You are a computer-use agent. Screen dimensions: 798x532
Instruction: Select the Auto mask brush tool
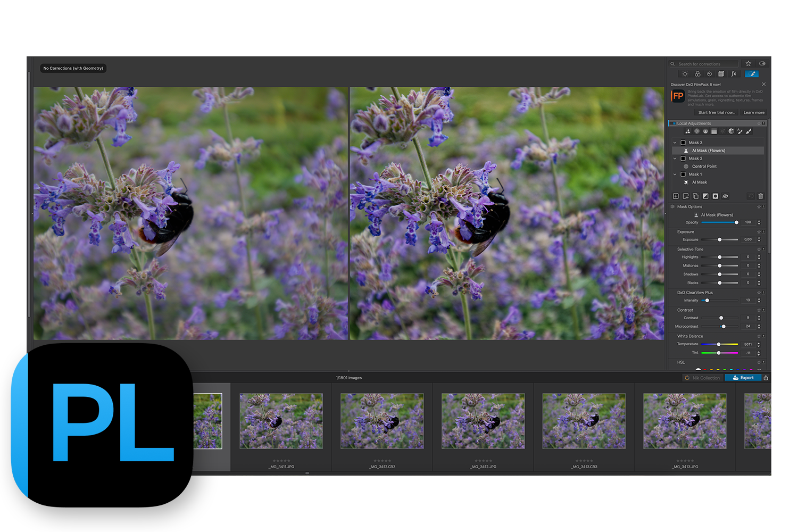(x=740, y=131)
